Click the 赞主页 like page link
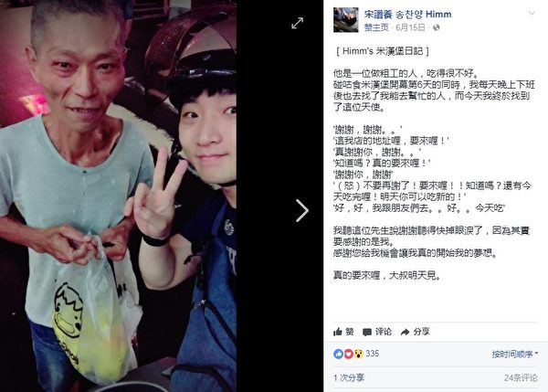The image size is (548, 392). pos(376,27)
